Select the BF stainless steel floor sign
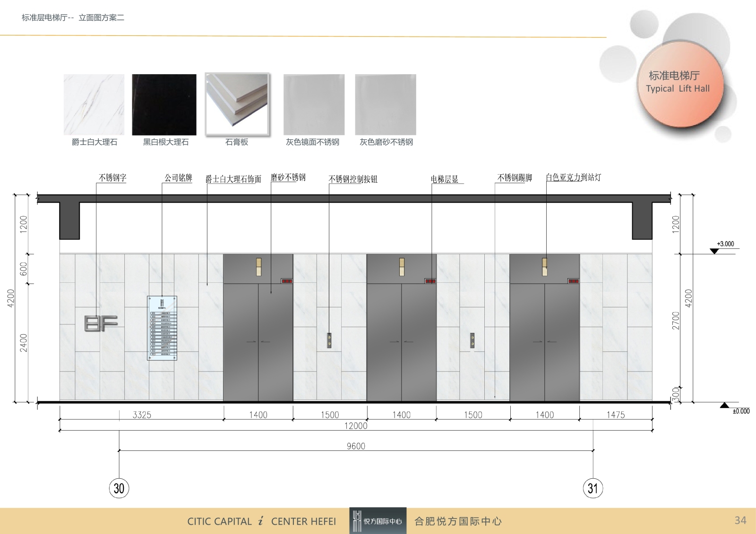 tap(101, 323)
